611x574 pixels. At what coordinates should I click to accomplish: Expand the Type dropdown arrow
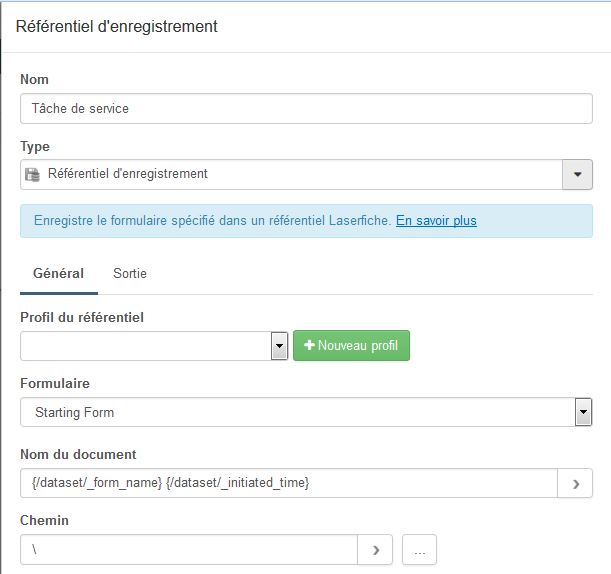577,174
